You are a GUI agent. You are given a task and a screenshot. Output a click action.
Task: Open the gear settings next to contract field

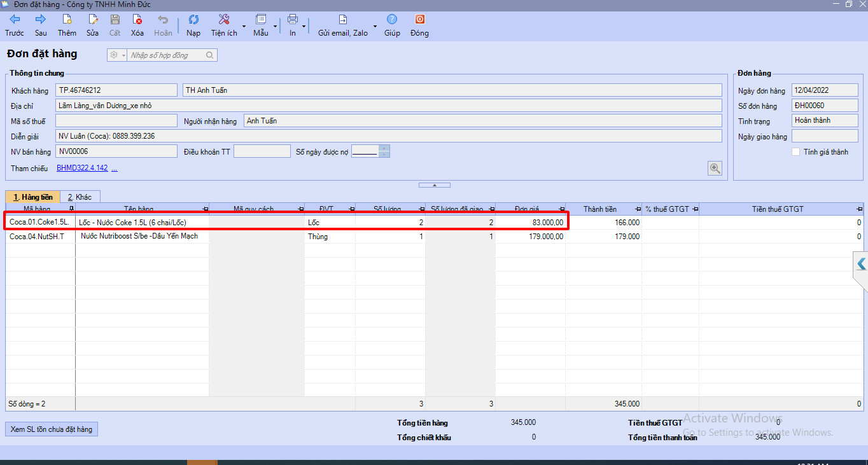114,55
